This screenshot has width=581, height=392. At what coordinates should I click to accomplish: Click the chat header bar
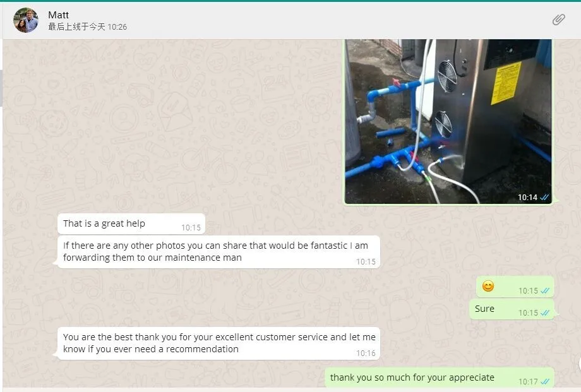coord(292,20)
